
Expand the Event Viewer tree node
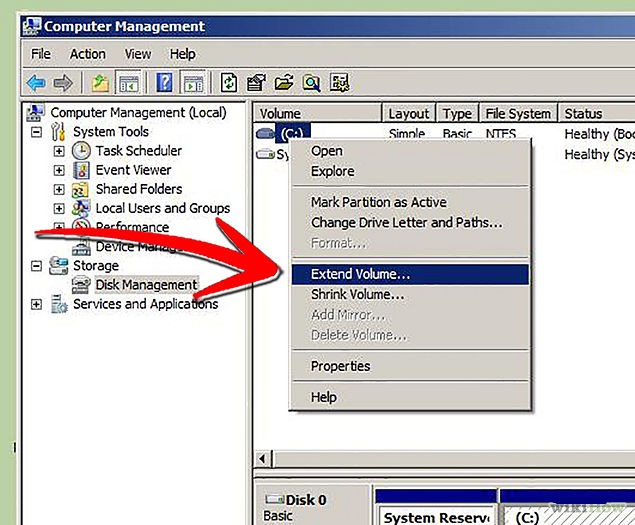[x=59, y=170]
